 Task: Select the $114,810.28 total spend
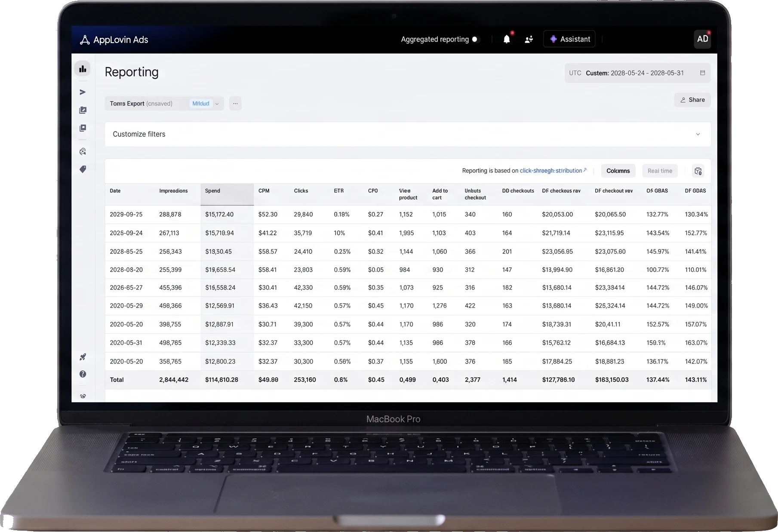221,380
